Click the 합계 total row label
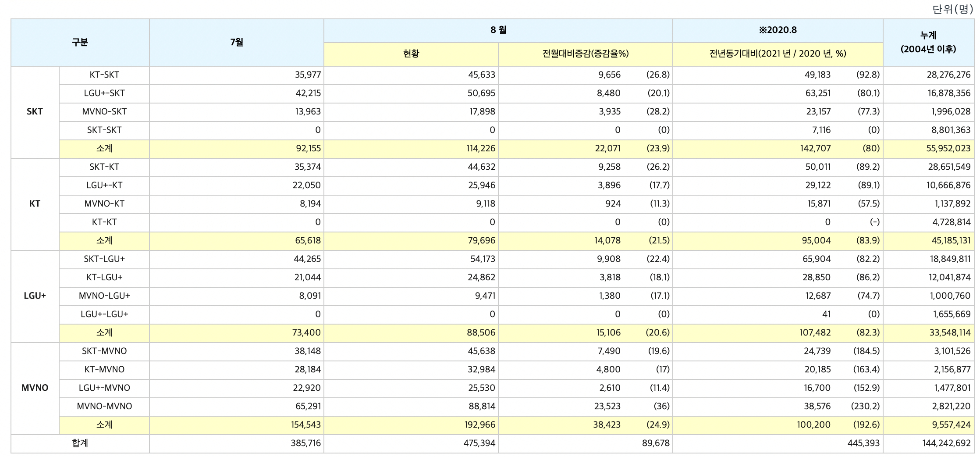Screen dimensions: 980x457 pos(80,443)
